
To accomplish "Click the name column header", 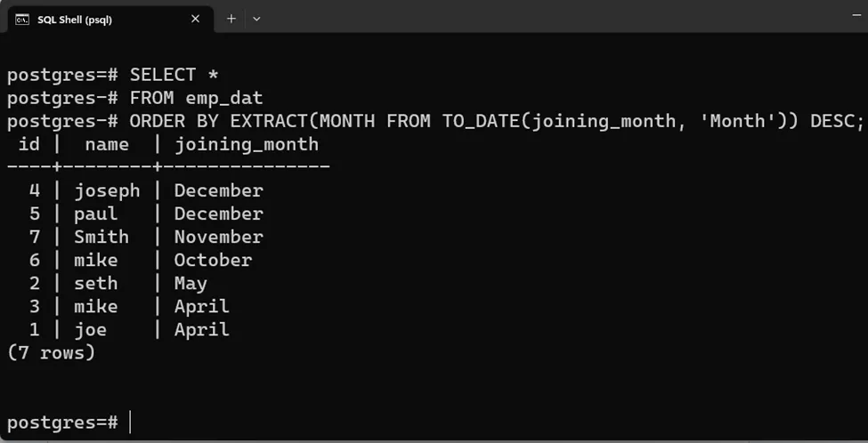I will pos(107,144).
